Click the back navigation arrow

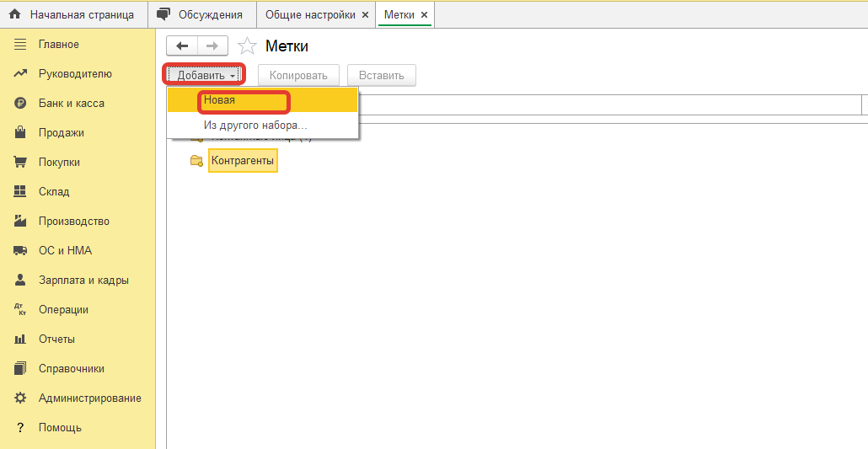tap(182, 46)
